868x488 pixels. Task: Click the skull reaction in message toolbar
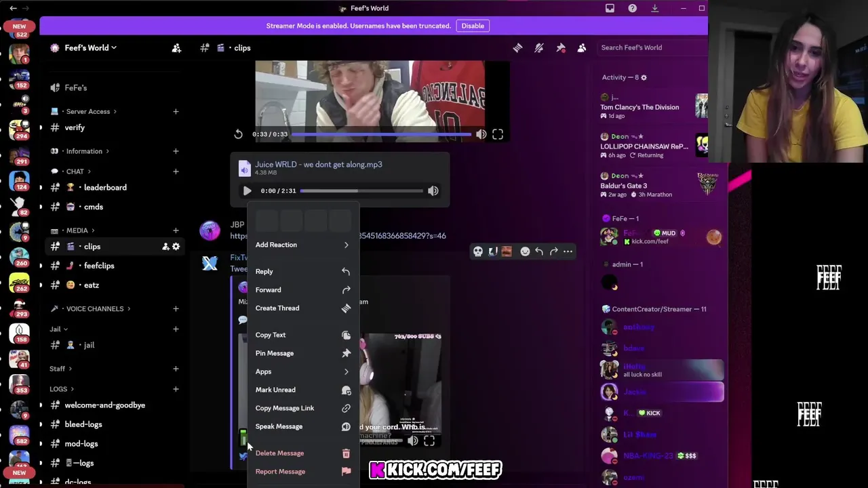coord(478,251)
